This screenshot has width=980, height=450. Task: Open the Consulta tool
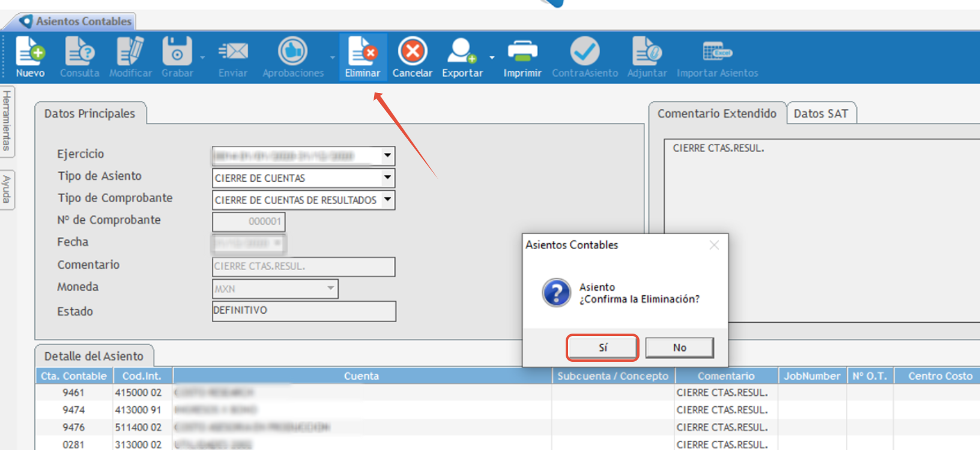click(79, 57)
